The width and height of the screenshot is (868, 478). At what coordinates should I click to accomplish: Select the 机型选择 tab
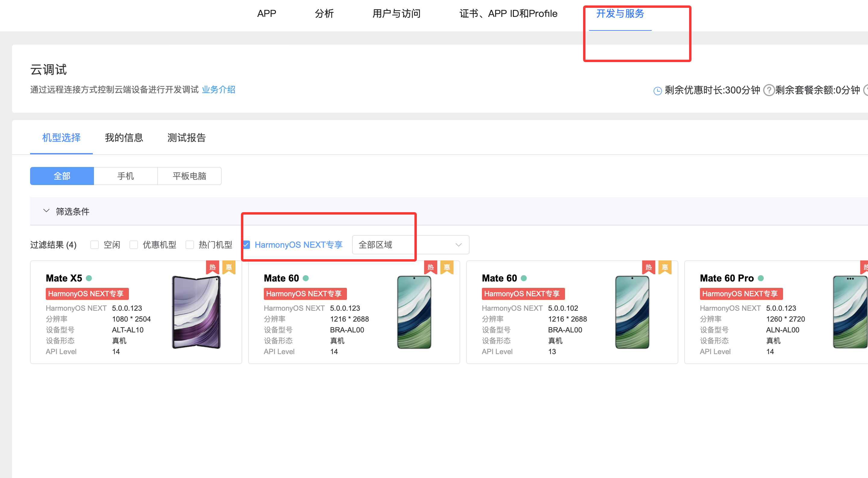(x=61, y=137)
